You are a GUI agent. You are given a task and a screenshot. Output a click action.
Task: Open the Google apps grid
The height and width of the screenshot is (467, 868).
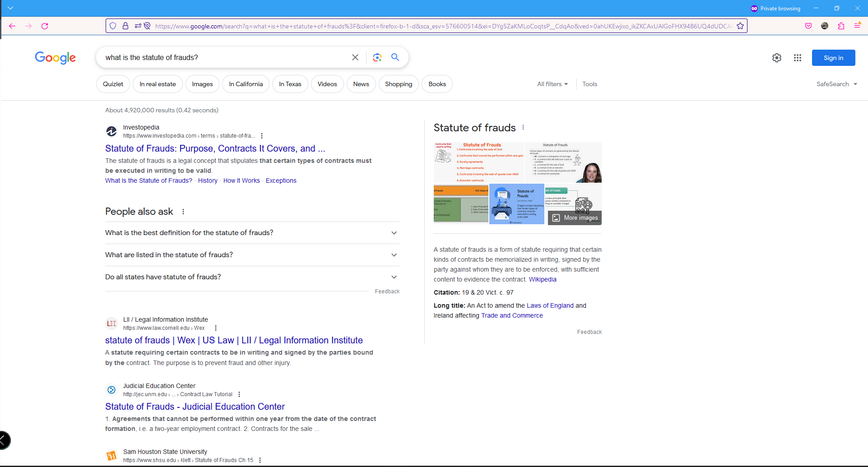[x=798, y=58]
